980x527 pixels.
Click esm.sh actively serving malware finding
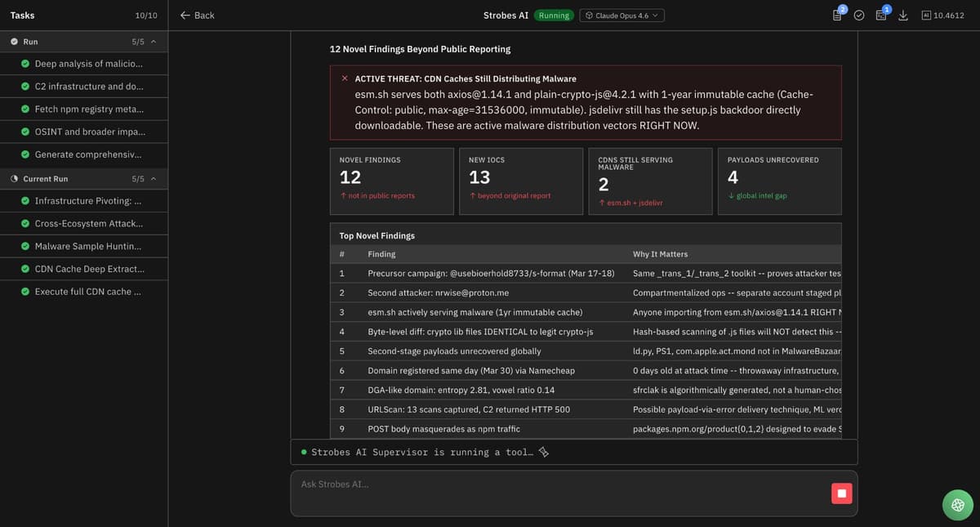coord(586,312)
